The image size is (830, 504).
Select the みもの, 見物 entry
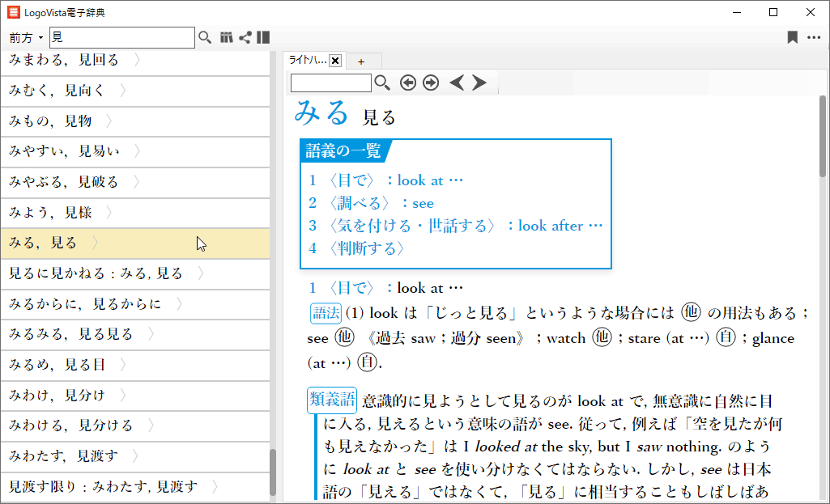point(135,121)
